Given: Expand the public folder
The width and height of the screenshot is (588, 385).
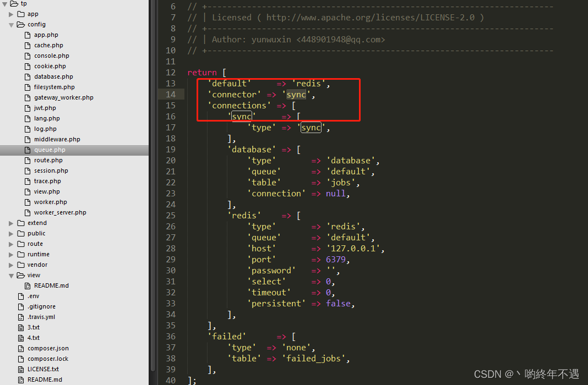Looking at the screenshot, I should (x=10, y=233).
